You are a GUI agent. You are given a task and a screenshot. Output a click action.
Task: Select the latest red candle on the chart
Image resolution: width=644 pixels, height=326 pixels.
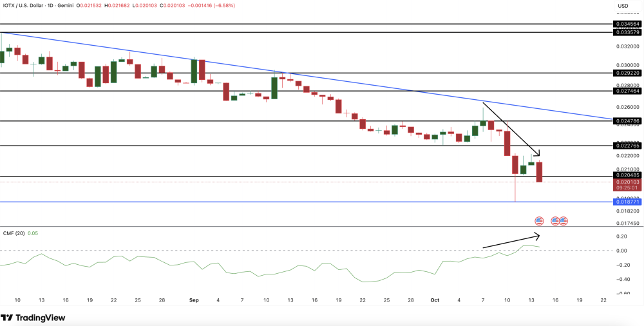coord(539,172)
